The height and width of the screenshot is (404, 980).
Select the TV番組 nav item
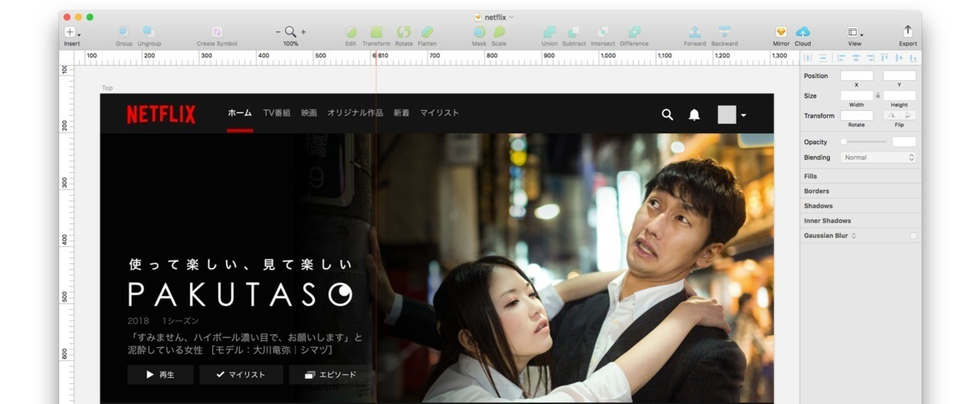tap(276, 112)
